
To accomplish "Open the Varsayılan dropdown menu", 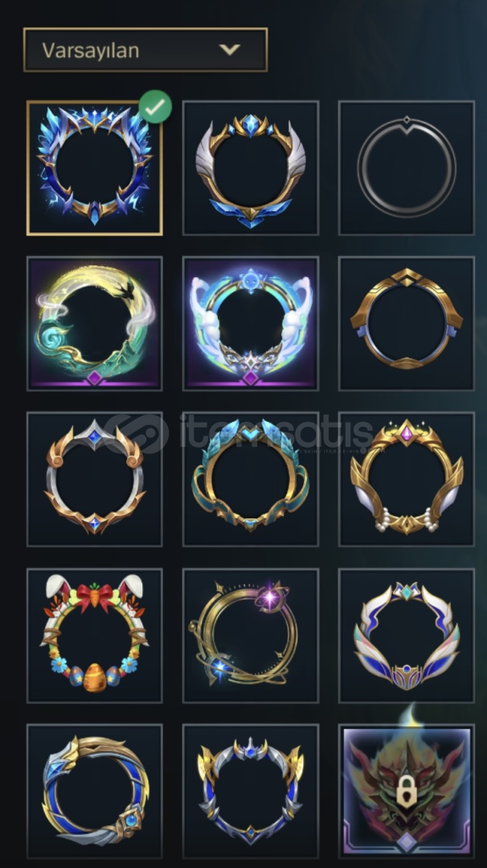I will click(145, 50).
